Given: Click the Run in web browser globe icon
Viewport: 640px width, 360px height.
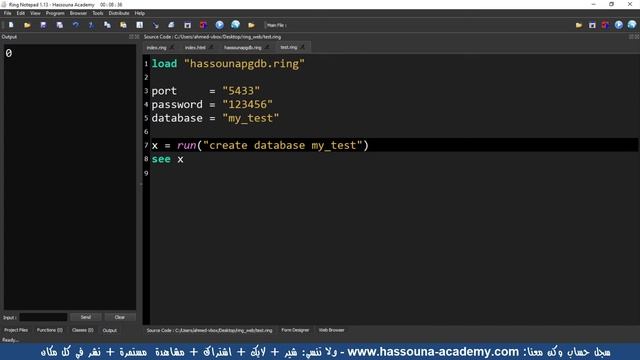Looking at the screenshot, I should [236, 25].
